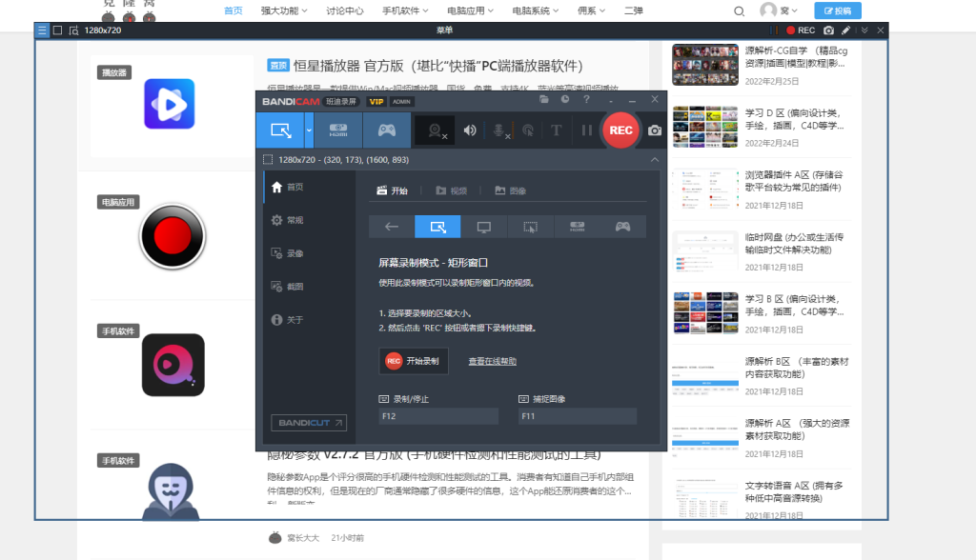Toggle the speaker sound icon
Screen dimensions: 976x560
[x=470, y=130]
